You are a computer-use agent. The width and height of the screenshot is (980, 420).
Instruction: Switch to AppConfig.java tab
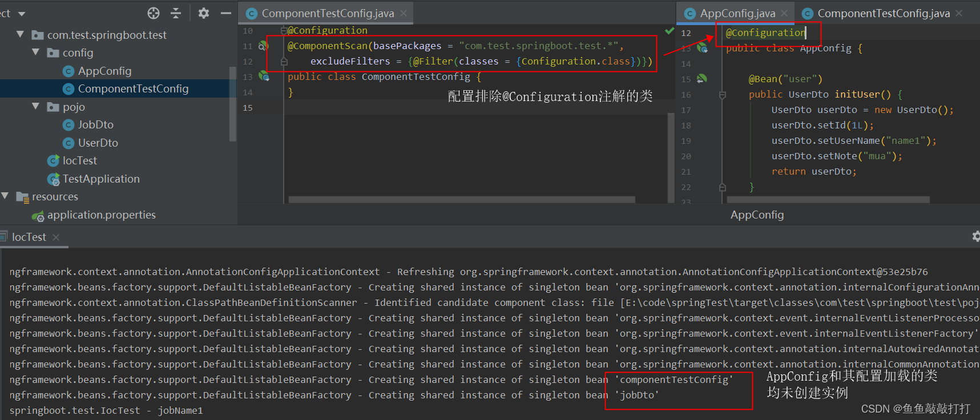click(737, 13)
